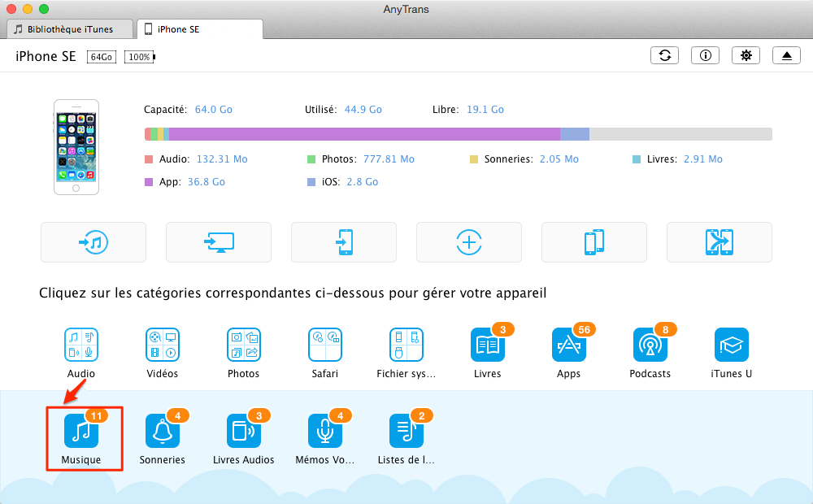Click the 'Cliquez sur les catégories' instruction text
The image size is (813, 504).
(293, 293)
